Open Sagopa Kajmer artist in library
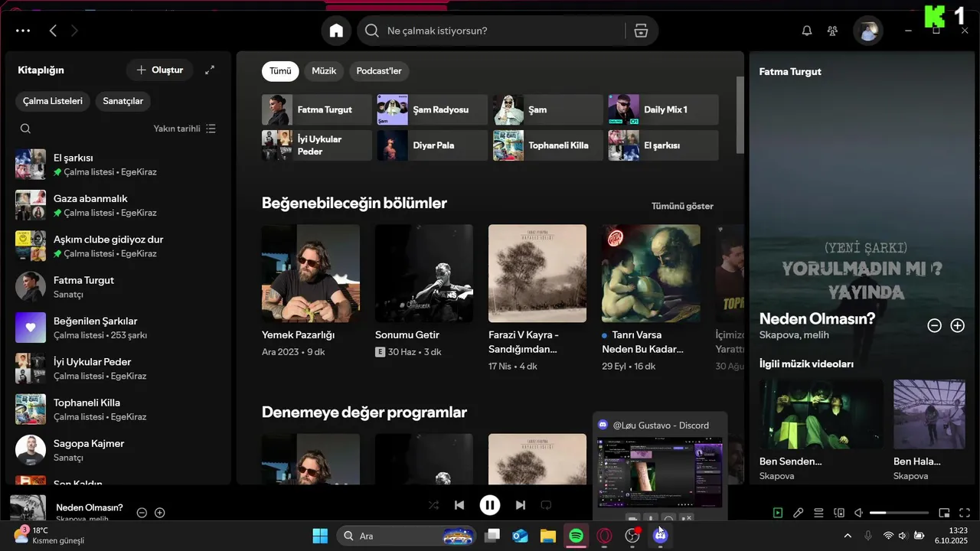This screenshot has height=551, width=980. point(119,450)
